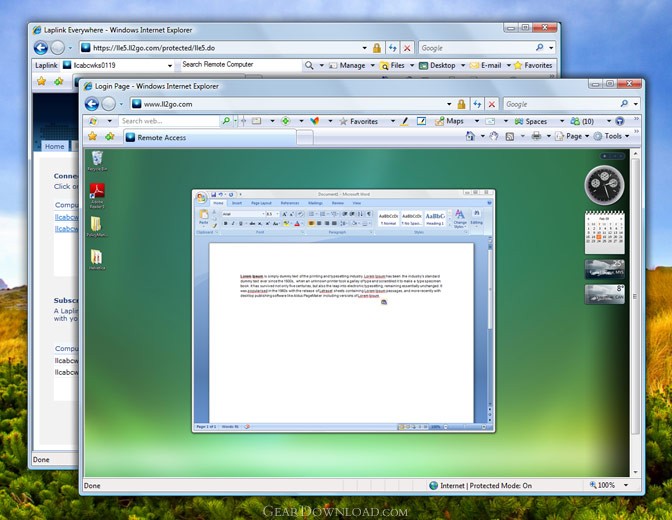Switch to Page Layout tab in Word ribbon
This screenshot has width=672, height=520.
pyautogui.click(x=261, y=203)
